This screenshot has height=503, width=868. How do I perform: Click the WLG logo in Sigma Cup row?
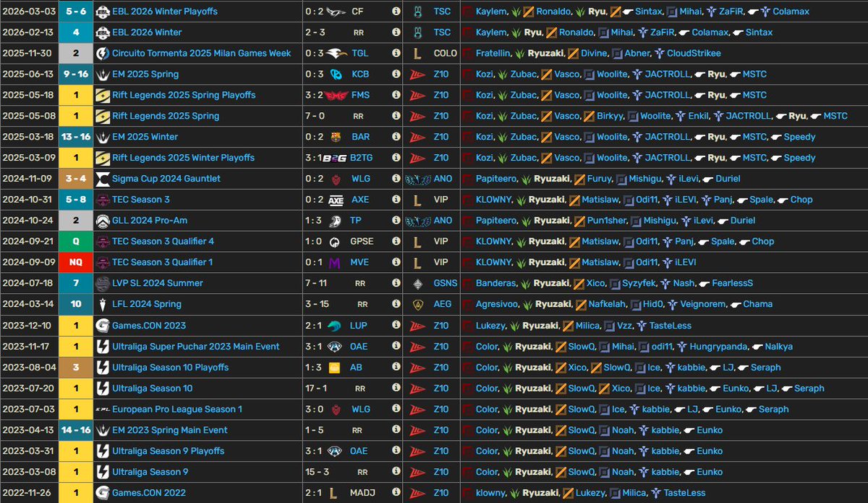click(x=336, y=179)
